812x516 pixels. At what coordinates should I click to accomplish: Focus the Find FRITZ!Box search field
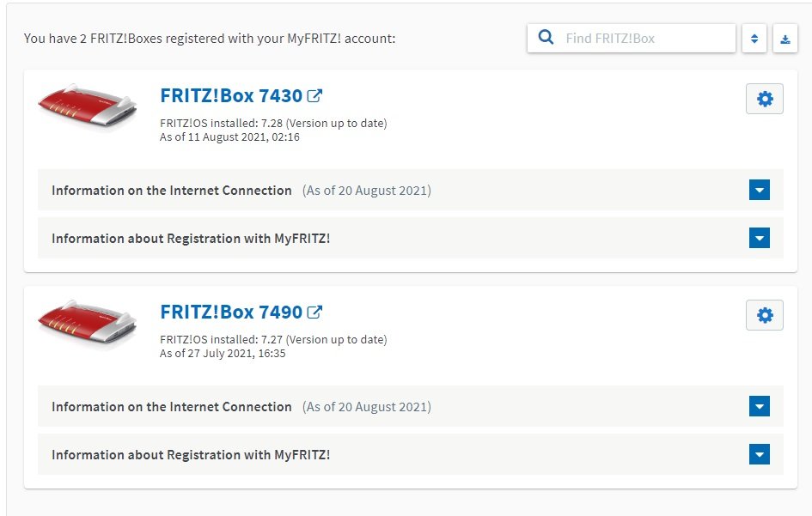[632, 39]
